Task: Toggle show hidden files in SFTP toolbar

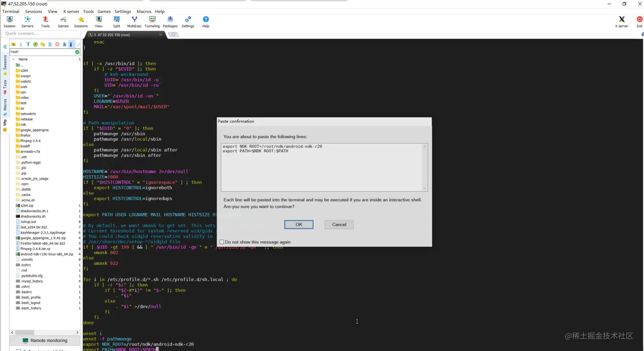Action: pos(71,44)
